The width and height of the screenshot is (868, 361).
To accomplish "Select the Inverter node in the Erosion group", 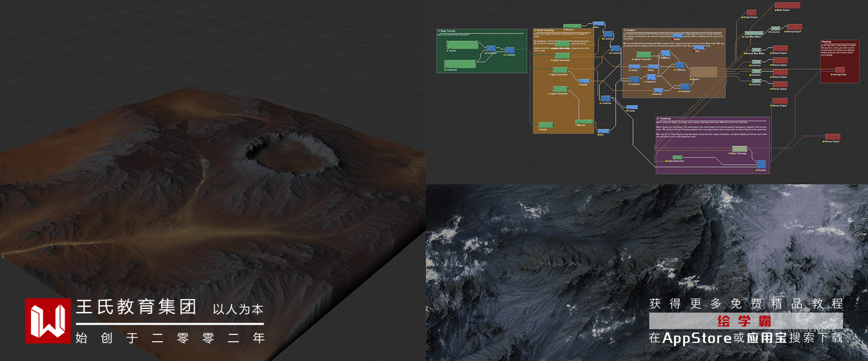I will pyautogui.click(x=658, y=90).
